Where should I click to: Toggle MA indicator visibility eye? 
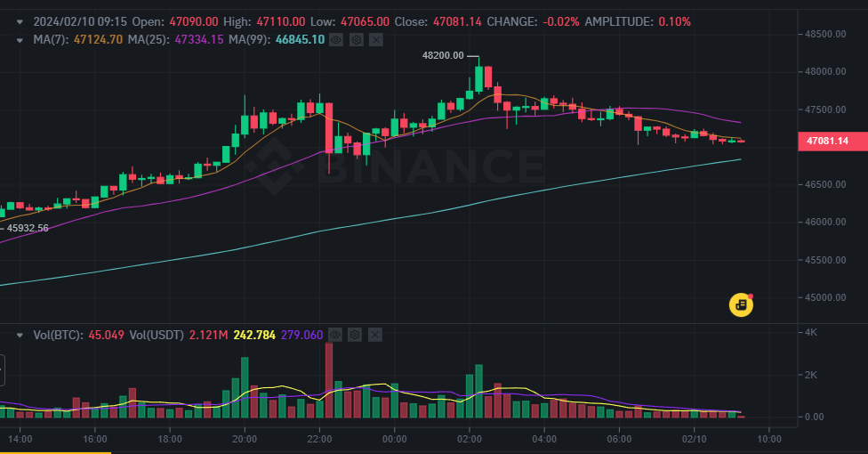pos(336,40)
